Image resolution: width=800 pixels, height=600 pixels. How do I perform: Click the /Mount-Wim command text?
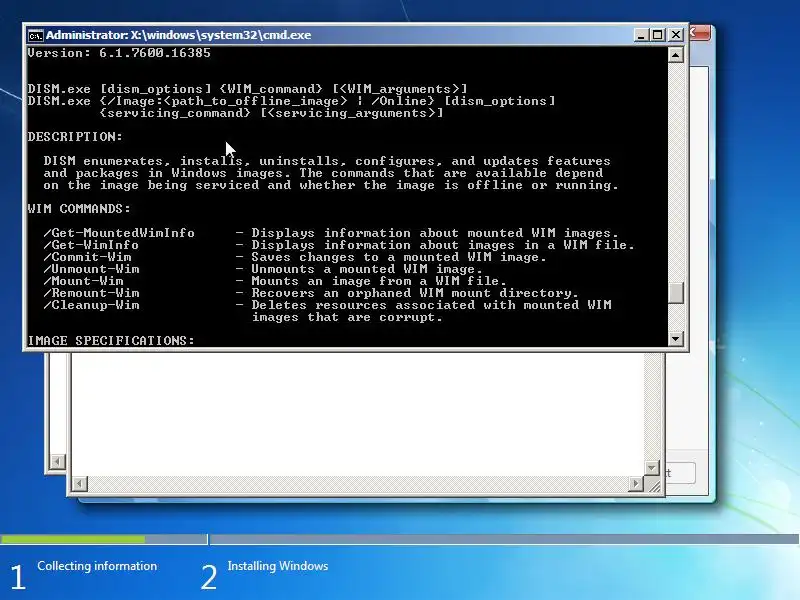(83, 281)
